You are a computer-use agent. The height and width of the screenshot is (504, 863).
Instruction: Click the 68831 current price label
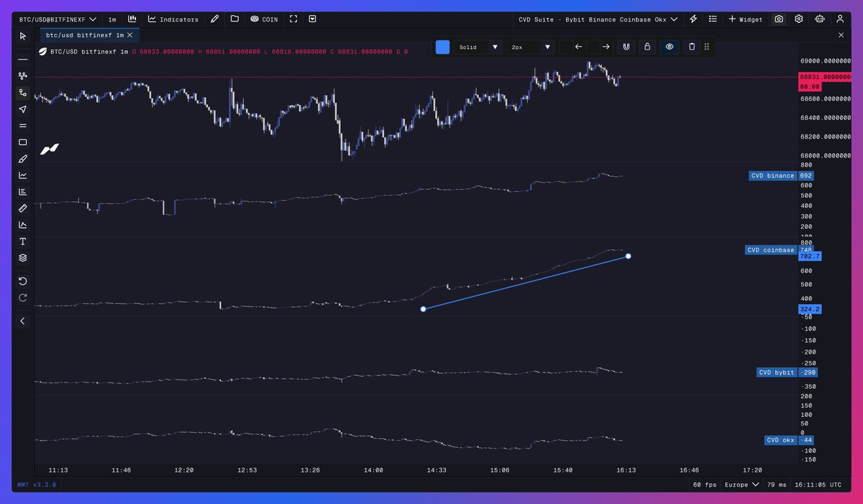click(x=826, y=77)
